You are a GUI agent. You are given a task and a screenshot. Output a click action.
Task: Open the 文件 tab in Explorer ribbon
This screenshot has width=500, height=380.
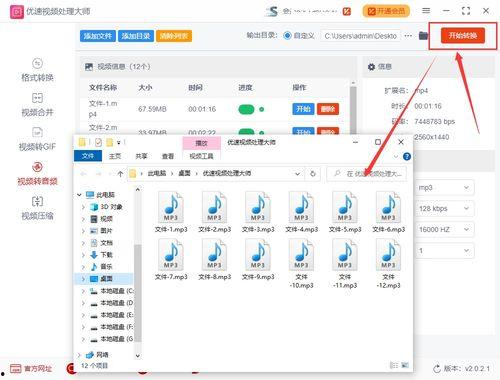point(88,156)
